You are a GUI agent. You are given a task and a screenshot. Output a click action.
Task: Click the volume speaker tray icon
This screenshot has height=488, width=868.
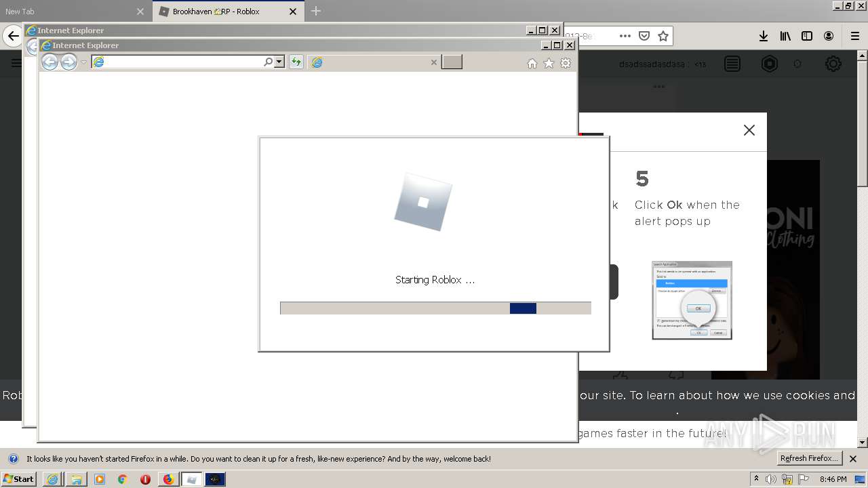771,479
